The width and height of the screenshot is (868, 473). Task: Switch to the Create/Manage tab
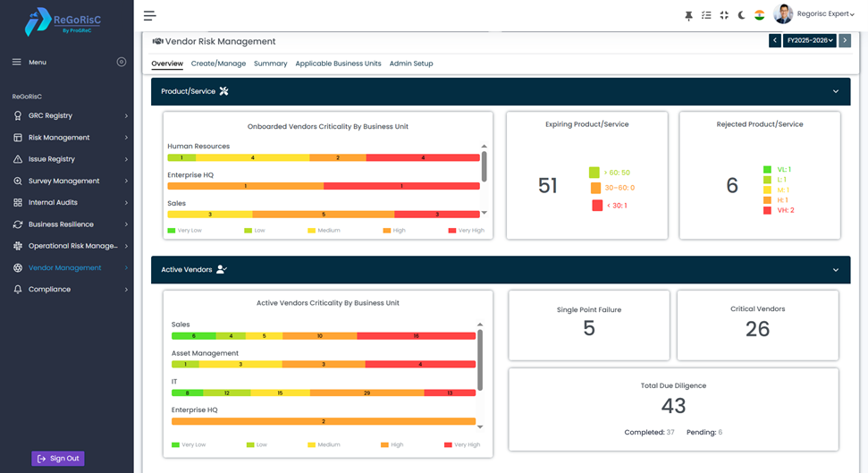218,63
